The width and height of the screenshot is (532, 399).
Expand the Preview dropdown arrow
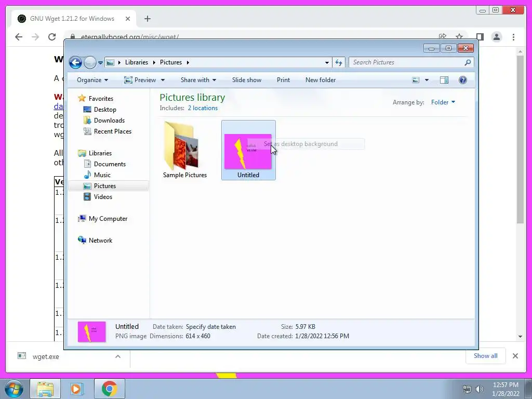[x=163, y=80]
